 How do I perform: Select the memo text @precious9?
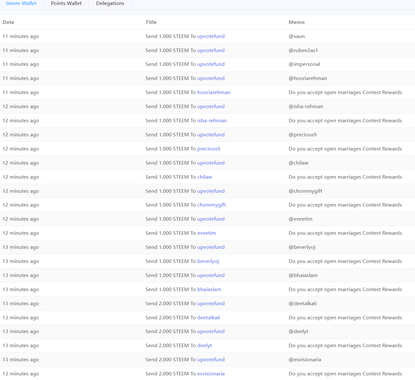coord(303,134)
